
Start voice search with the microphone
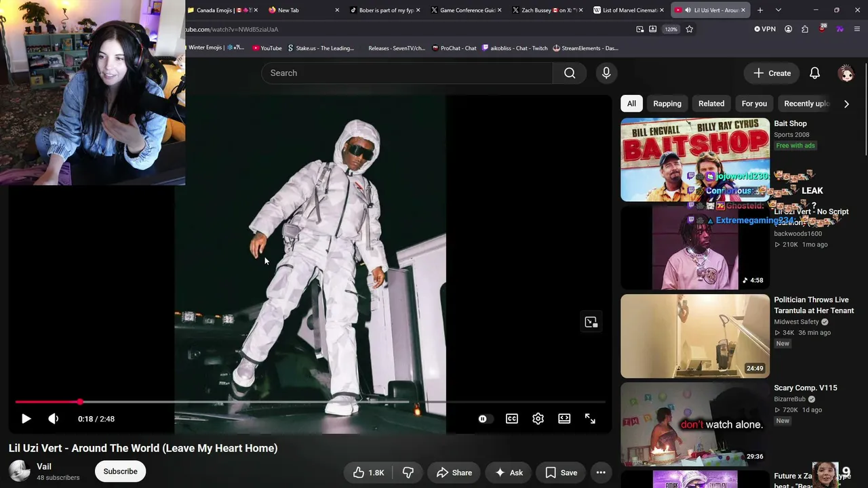coord(606,73)
